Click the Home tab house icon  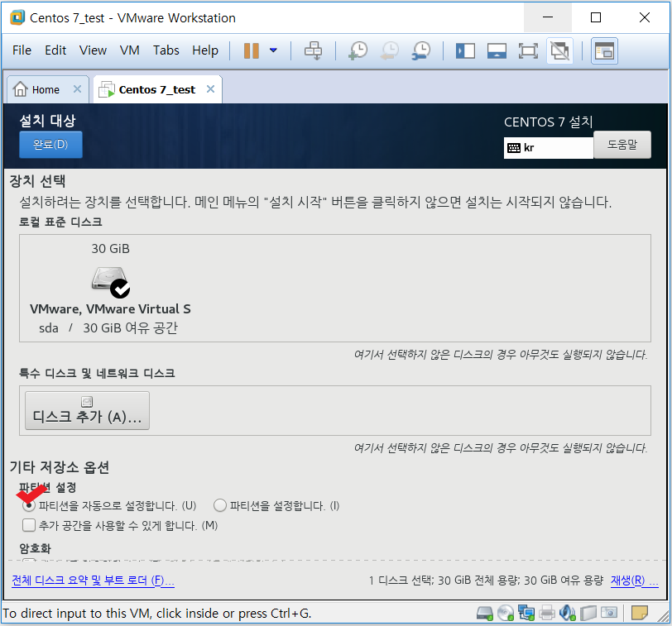point(20,89)
